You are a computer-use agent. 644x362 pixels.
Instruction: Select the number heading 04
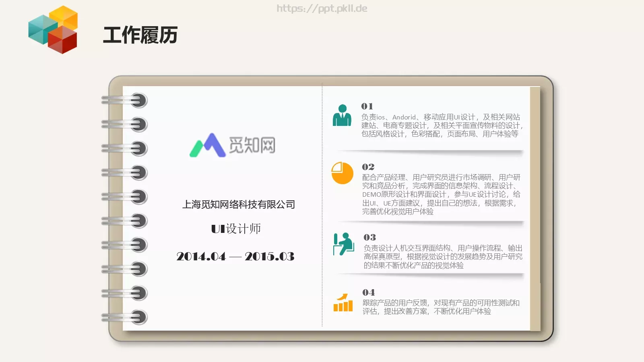click(369, 292)
